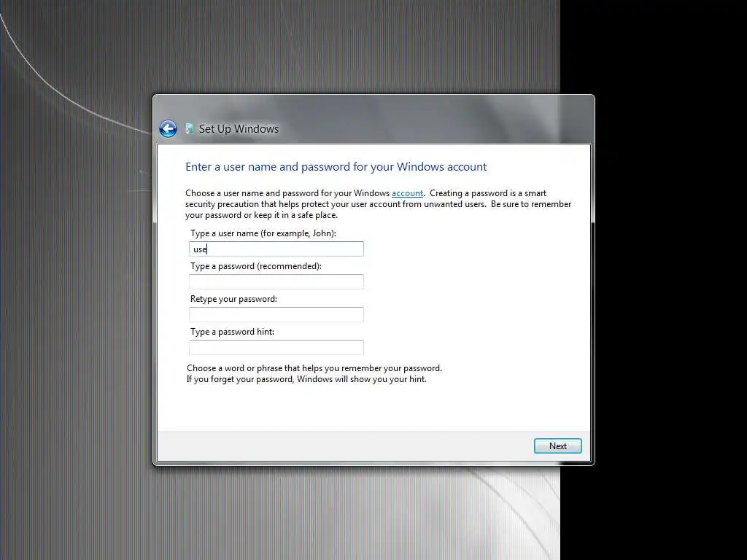Click label "Type a password (recommended):"
The height and width of the screenshot is (560, 747).
tap(256, 266)
